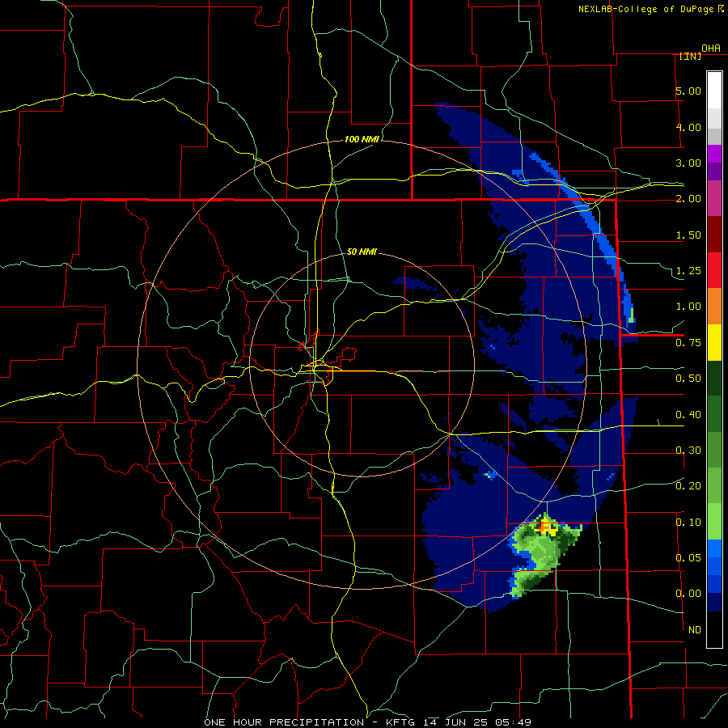728x728 pixels.
Task: Click the 'ND' no-data label
Action: (695, 630)
